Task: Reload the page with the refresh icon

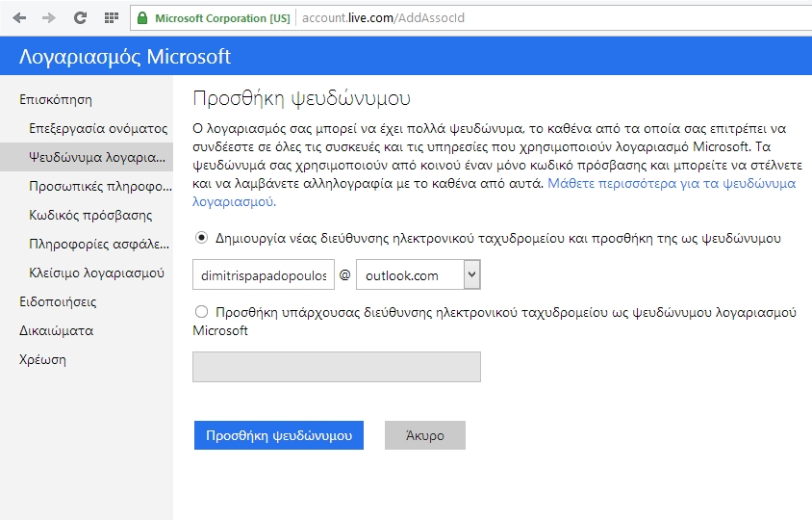Action: pyautogui.click(x=80, y=18)
